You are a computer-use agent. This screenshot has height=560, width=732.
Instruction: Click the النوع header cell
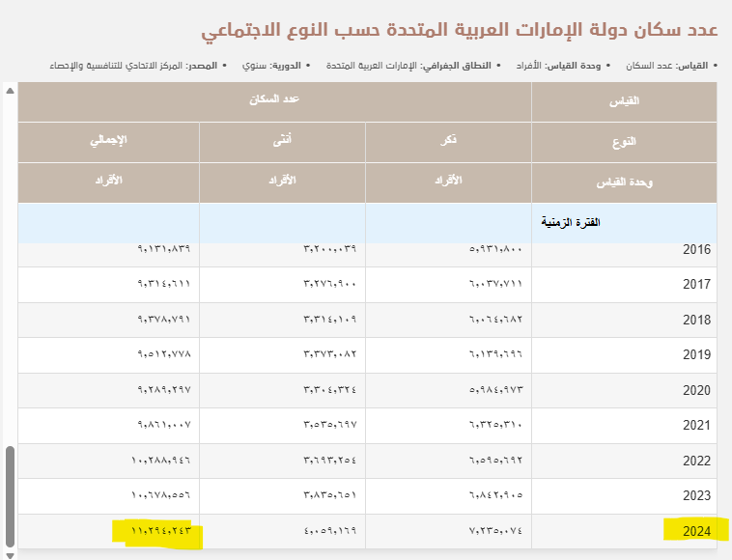point(624,142)
